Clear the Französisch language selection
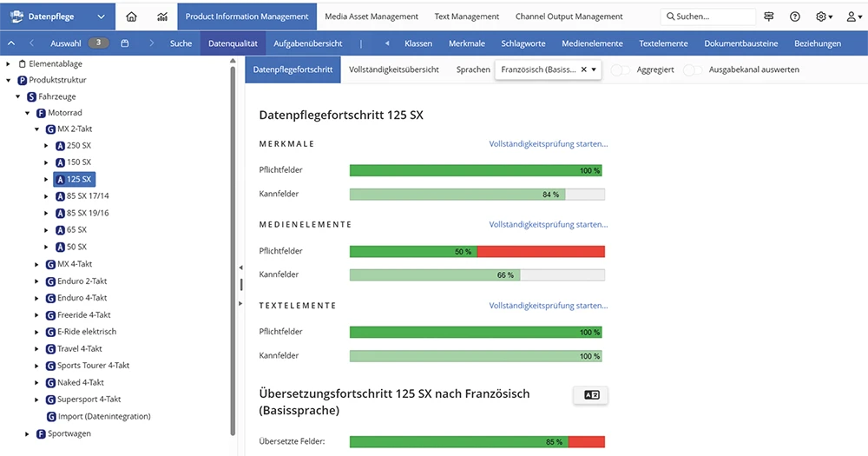Viewport: 868px width, 456px height. 583,69
